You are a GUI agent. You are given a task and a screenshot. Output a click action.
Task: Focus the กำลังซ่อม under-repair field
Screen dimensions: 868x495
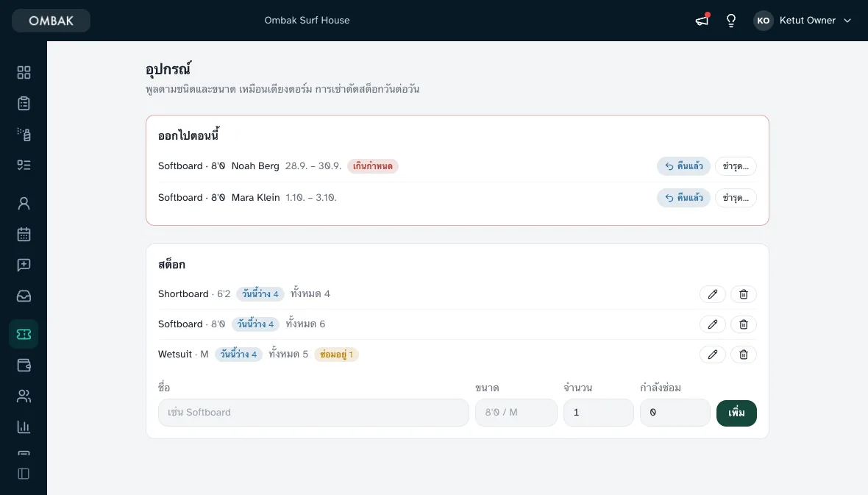point(675,413)
